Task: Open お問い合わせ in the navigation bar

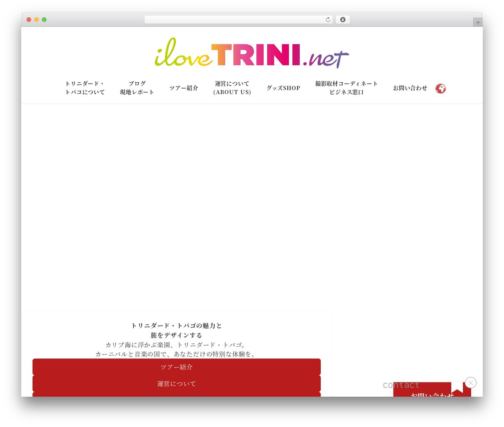Action: coord(410,88)
